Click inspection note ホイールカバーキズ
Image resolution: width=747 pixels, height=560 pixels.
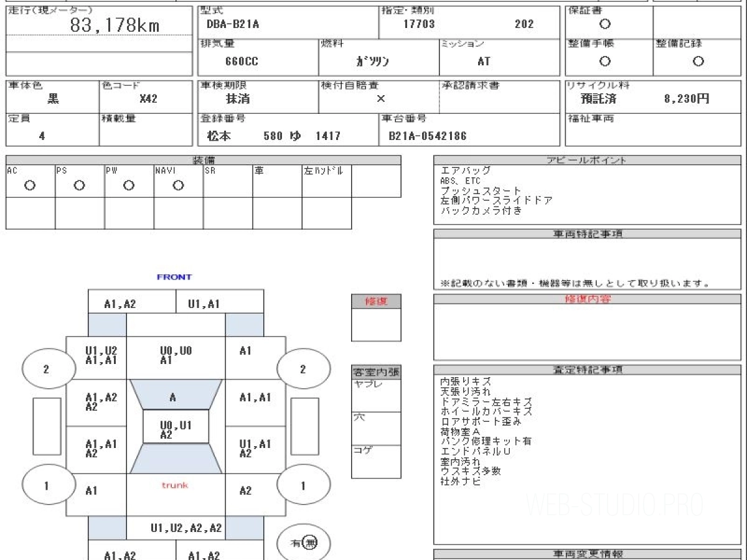[x=486, y=411]
